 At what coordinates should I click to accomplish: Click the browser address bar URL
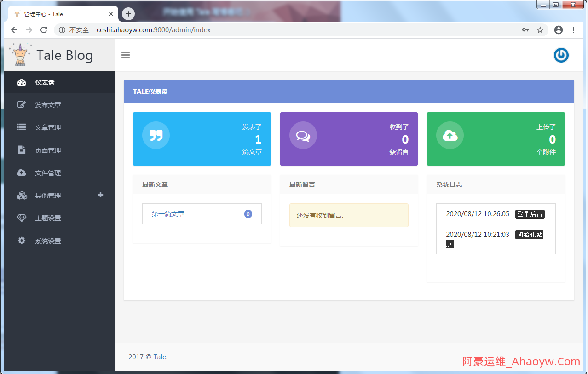154,30
